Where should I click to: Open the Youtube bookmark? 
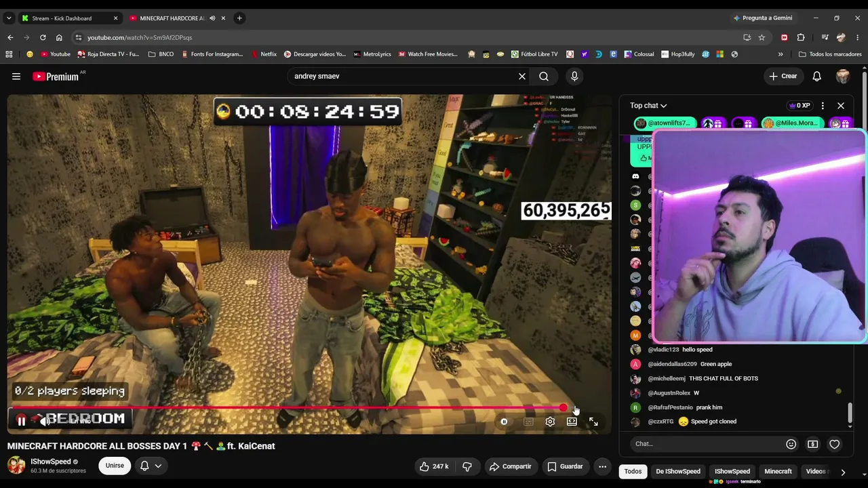[56, 54]
